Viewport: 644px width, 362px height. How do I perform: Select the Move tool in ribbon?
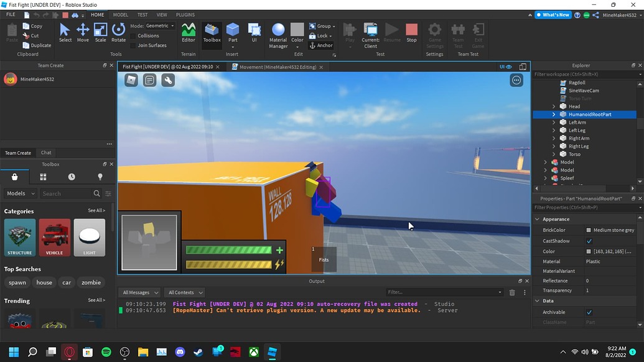(83, 32)
